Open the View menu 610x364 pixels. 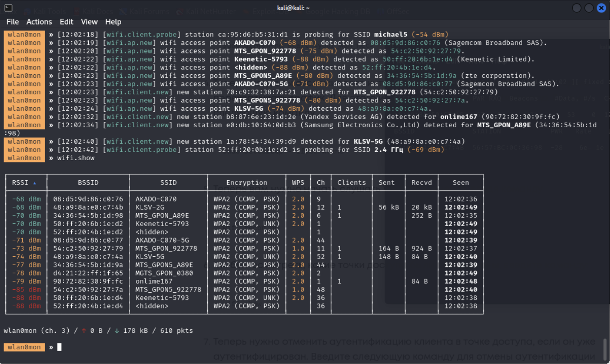pyautogui.click(x=89, y=22)
